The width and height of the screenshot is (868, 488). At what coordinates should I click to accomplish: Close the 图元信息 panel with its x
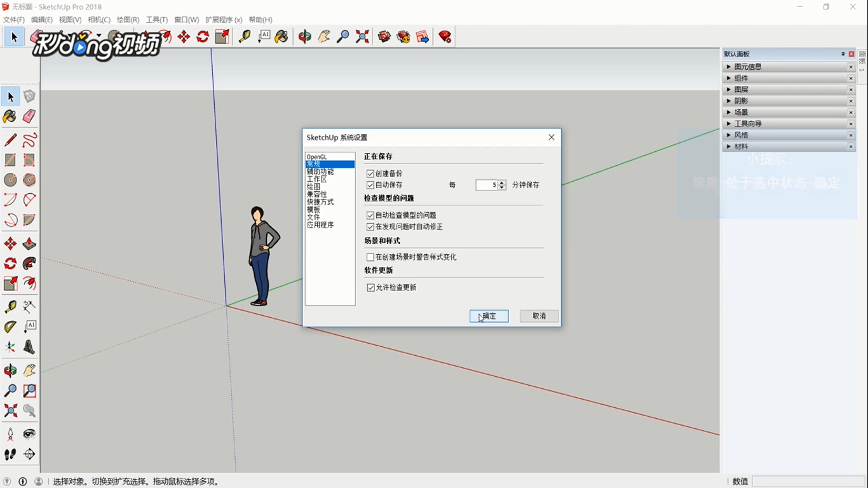tap(851, 67)
